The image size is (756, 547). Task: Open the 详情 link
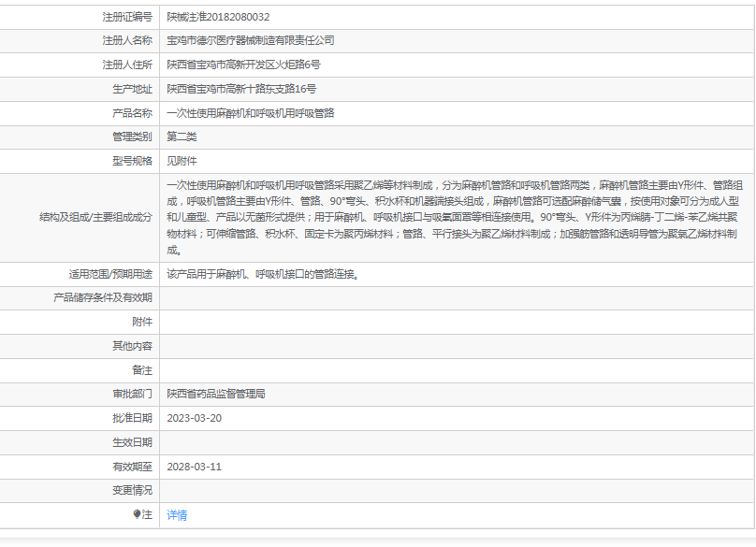pyautogui.click(x=177, y=515)
